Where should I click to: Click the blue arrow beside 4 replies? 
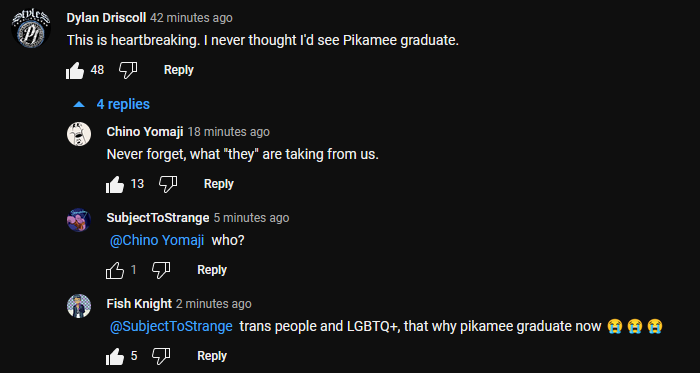(x=79, y=104)
